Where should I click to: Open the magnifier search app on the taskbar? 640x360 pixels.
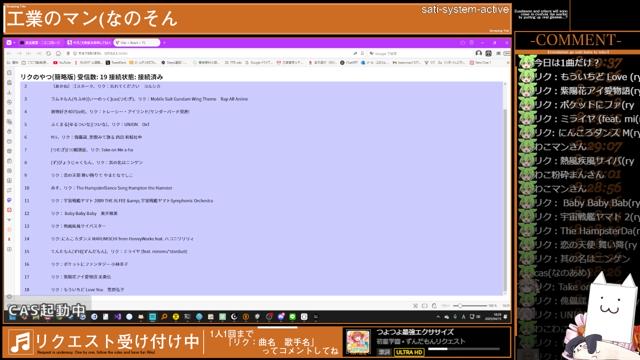[x=164, y=316]
